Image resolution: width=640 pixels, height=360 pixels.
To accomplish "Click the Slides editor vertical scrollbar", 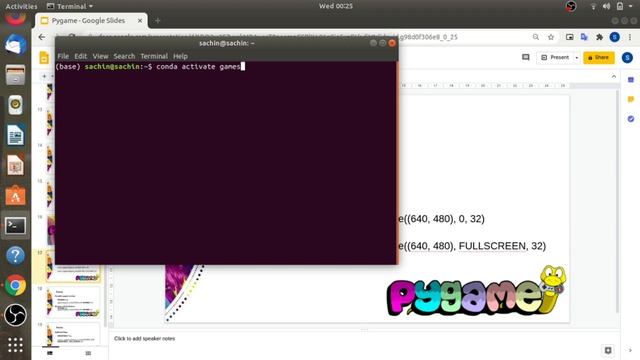I will (617, 202).
